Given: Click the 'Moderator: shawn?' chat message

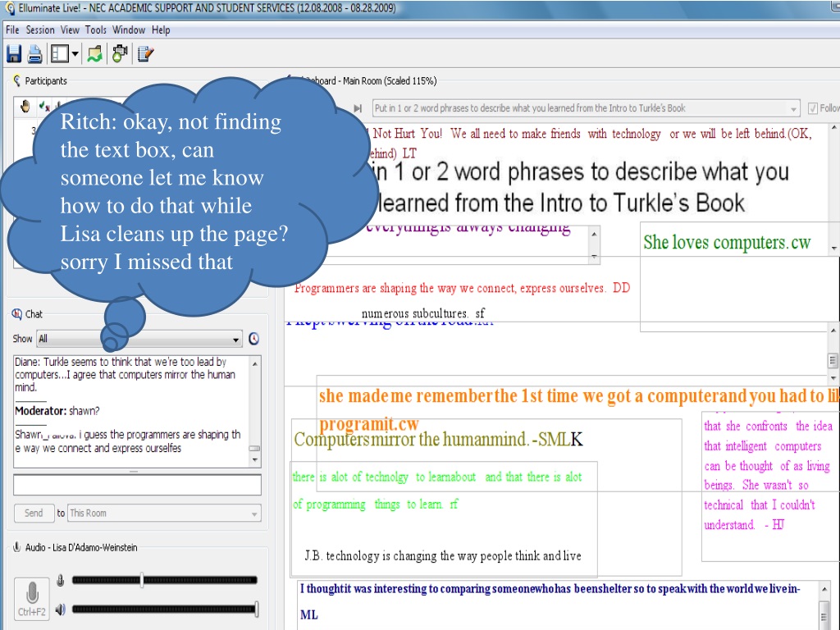Looking at the screenshot, I should [57, 411].
